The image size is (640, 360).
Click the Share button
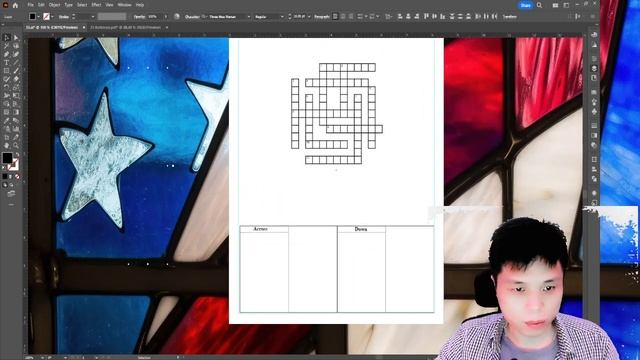pos(525,5)
